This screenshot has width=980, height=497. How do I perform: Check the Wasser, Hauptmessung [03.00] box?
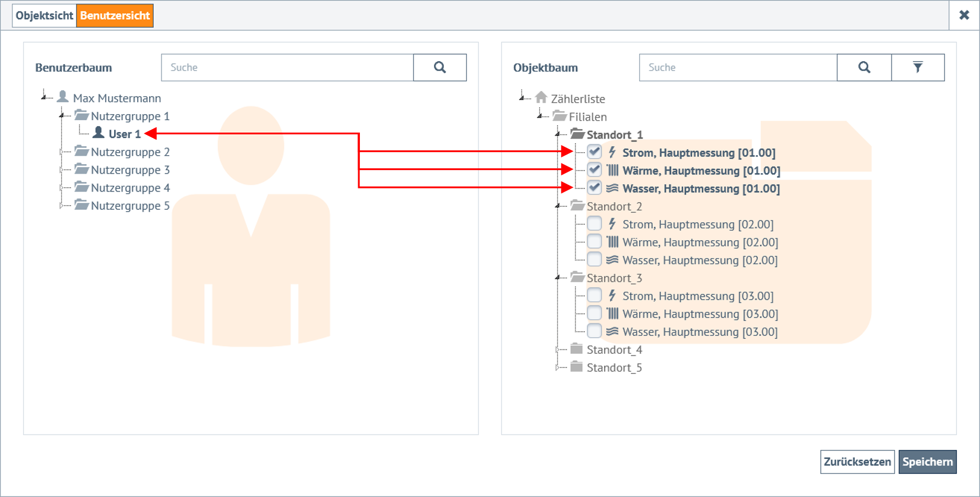click(x=594, y=332)
